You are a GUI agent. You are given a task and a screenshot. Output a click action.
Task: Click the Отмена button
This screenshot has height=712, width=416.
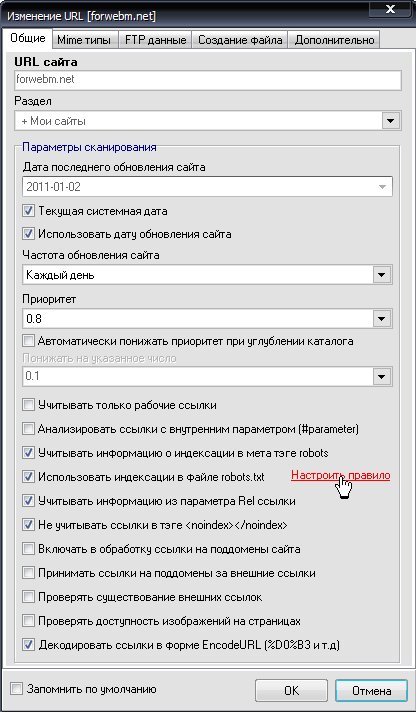(x=371, y=691)
